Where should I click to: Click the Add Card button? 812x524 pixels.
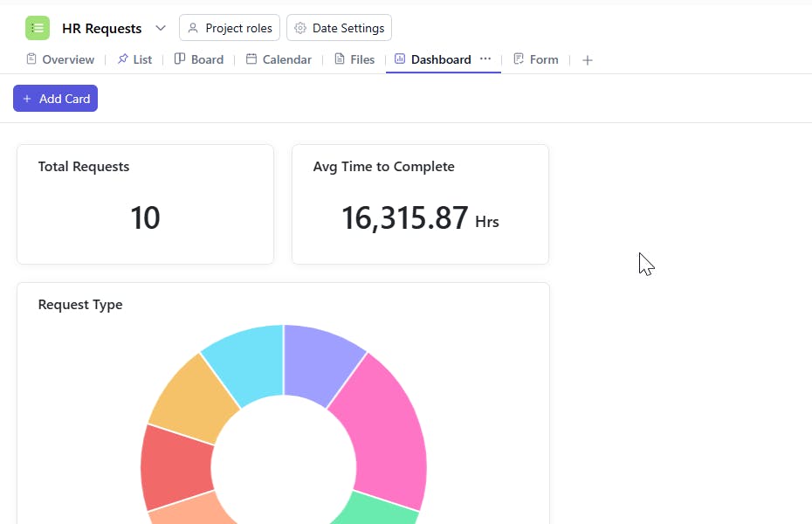pos(55,99)
